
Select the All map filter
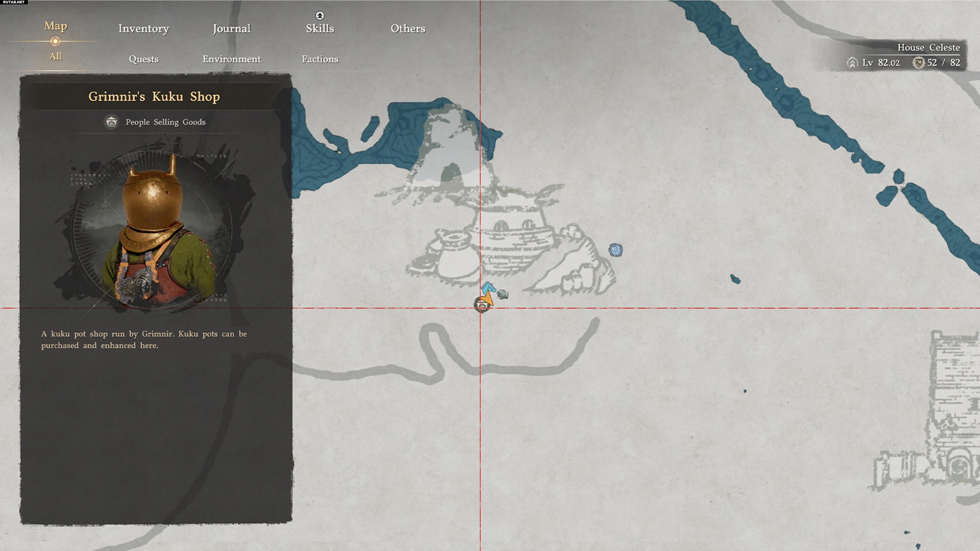click(56, 56)
